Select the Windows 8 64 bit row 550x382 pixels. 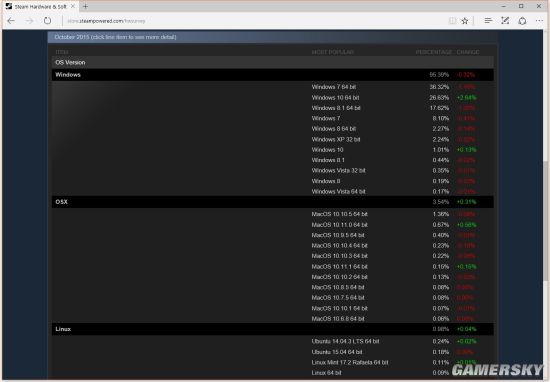coord(273,129)
